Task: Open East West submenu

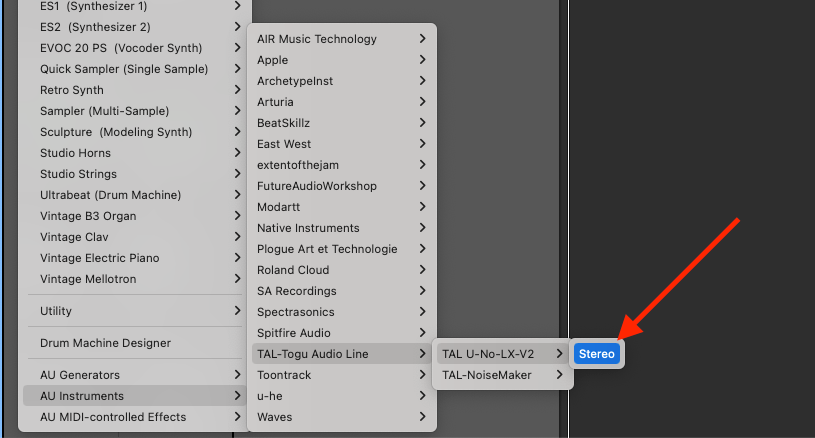Action: click(x=341, y=144)
